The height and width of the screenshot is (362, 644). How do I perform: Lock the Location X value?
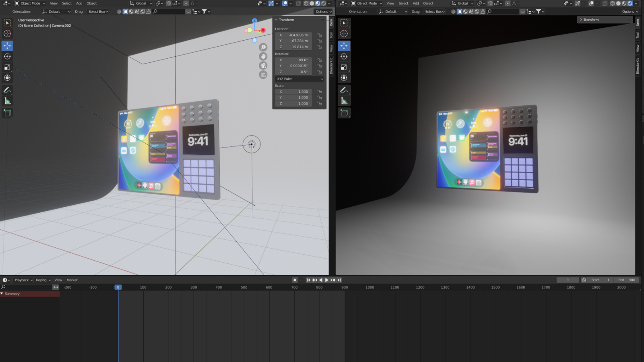[x=320, y=35]
